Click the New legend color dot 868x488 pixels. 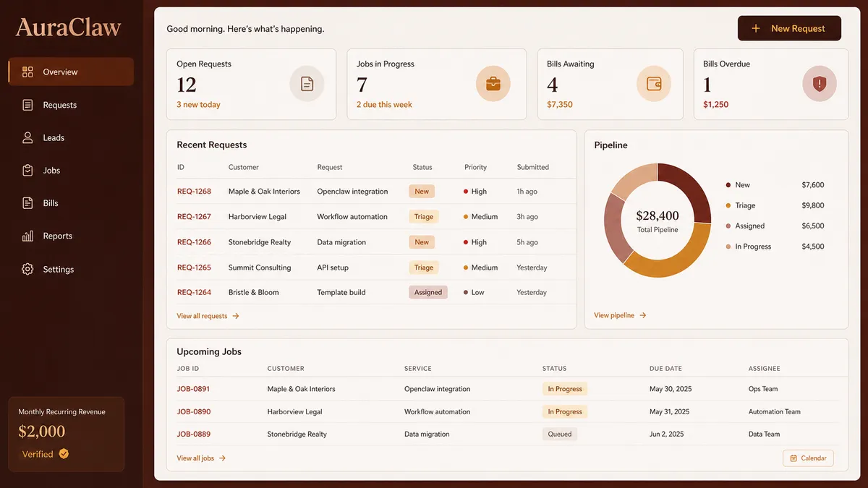[x=728, y=185]
